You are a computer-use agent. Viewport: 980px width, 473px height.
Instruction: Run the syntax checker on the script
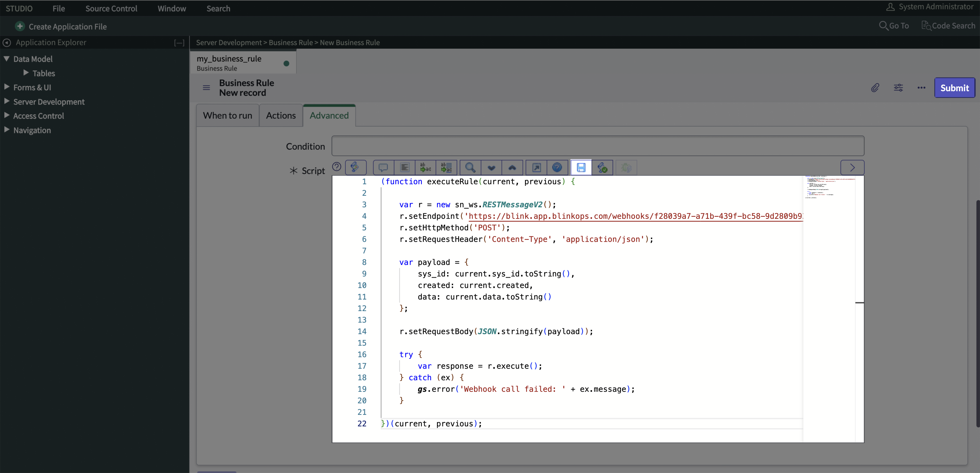coord(602,167)
